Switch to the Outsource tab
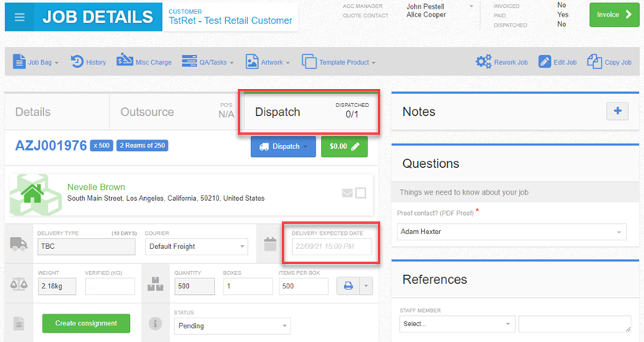Image resolution: width=644 pixels, height=342 pixels. pyautogui.click(x=176, y=112)
